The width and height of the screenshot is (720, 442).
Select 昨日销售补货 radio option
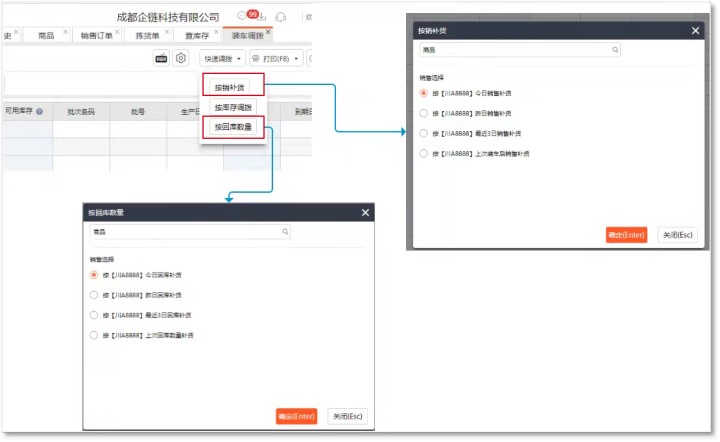pyautogui.click(x=424, y=113)
